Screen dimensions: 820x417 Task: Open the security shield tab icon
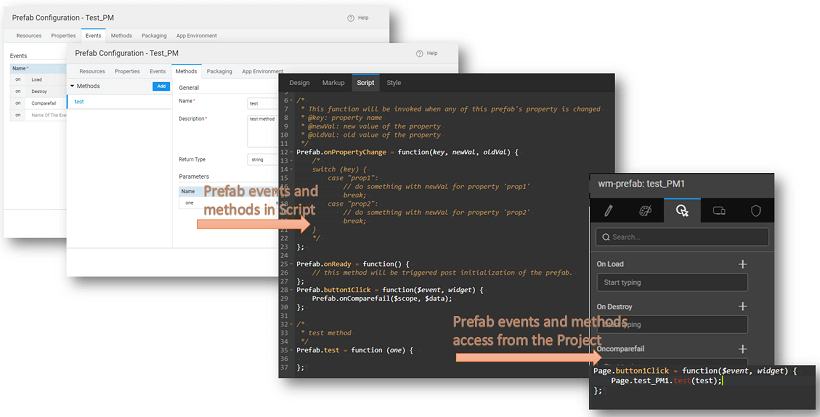pyautogui.click(x=755, y=210)
